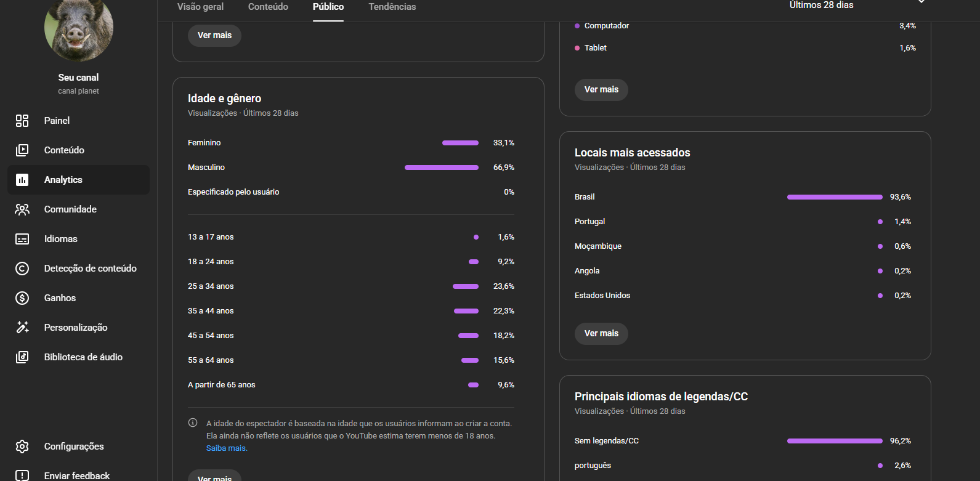Open the Saiba mais link

click(x=227, y=448)
